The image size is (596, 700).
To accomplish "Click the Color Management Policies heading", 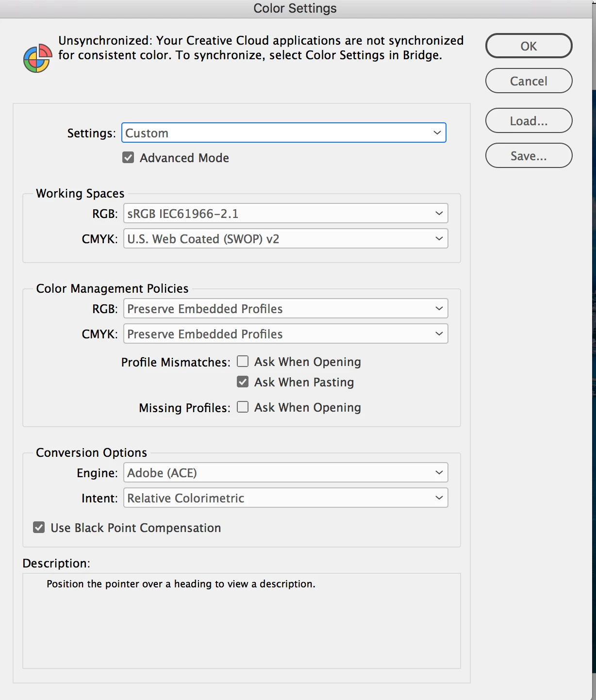I will click(x=112, y=288).
